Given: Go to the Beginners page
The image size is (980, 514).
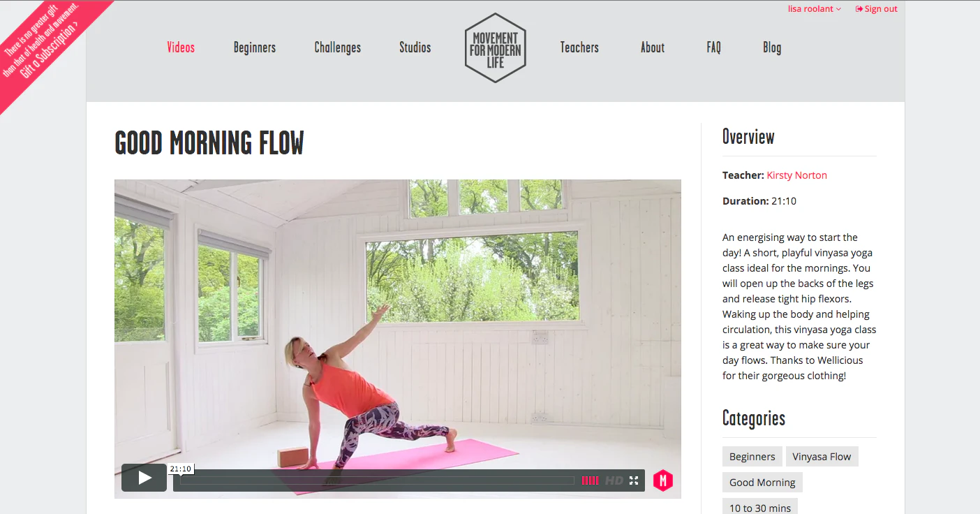Looking at the screenshot, I should tap(255, 47).
